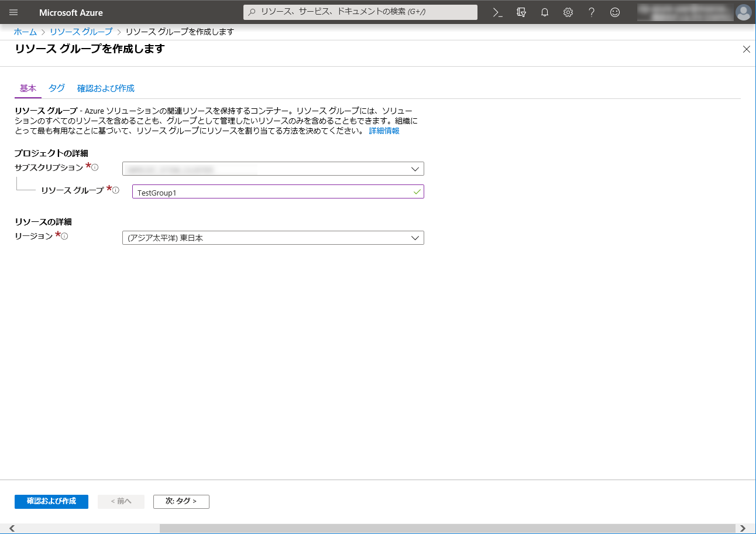Click the 次: タグ > button
Image resolution: width=756 pixels, height=534 pixels.
(181, 501)
